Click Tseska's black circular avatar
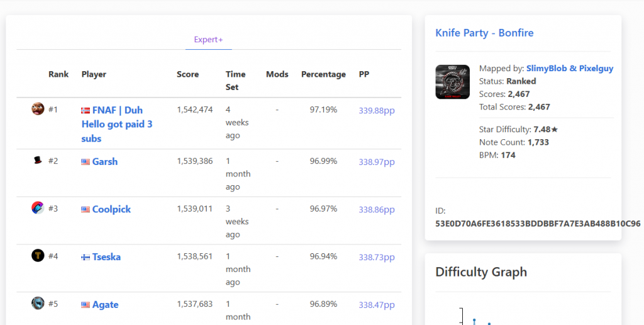The image size is (644, 325). click(x=38, y=256)
